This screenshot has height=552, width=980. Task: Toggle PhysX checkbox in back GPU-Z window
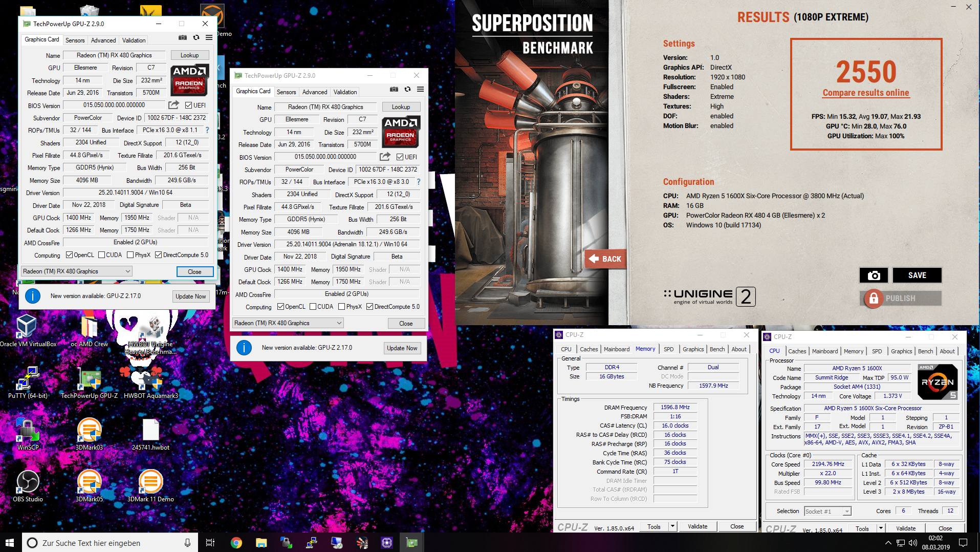(342, 307)
